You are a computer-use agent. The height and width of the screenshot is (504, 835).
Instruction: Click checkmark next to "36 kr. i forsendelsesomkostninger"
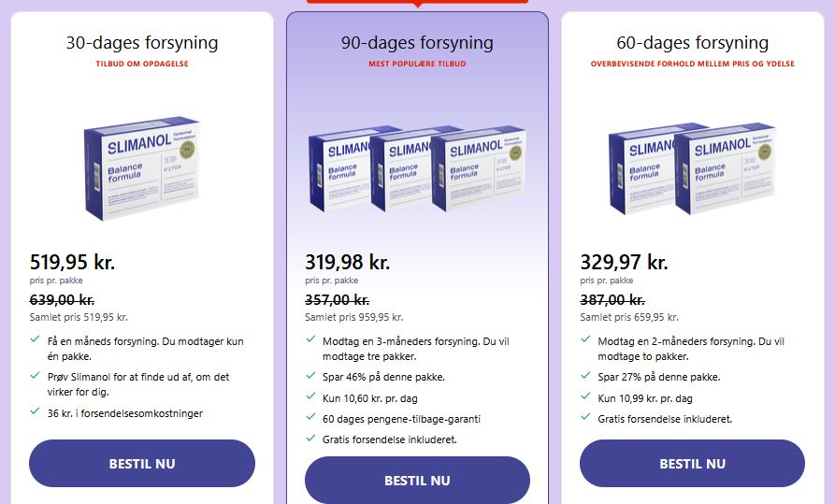[36, 411]
